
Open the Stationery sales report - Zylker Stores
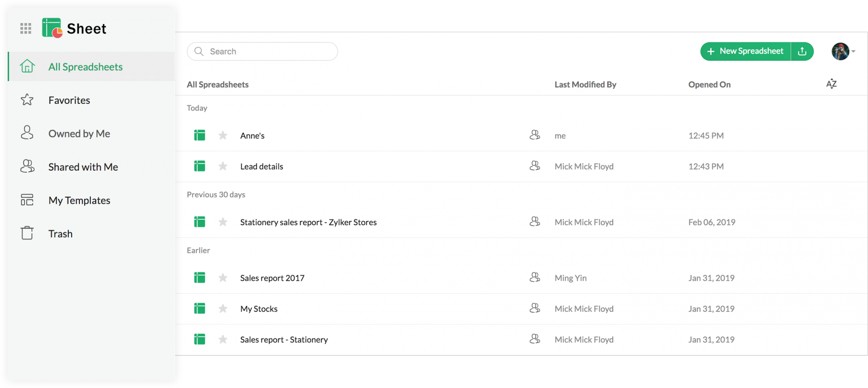tap(308, 222)
